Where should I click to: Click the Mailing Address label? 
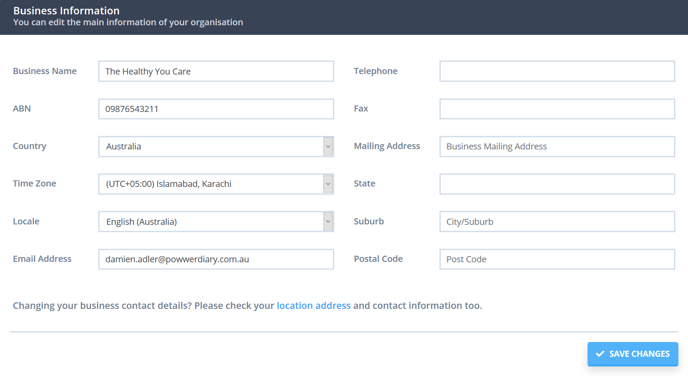(x=387, y=146)
